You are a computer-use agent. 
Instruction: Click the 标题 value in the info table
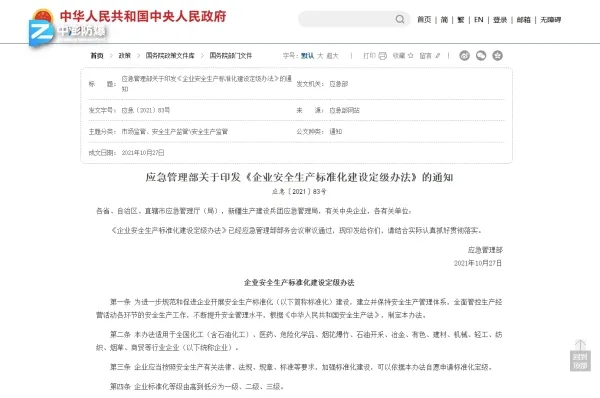(x=207, y=83)
